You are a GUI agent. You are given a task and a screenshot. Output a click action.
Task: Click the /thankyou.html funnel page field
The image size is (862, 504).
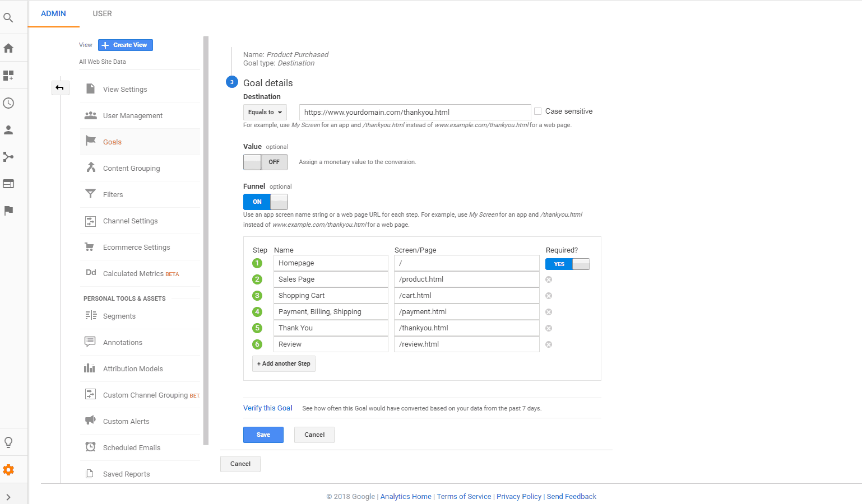click(467, 328)
